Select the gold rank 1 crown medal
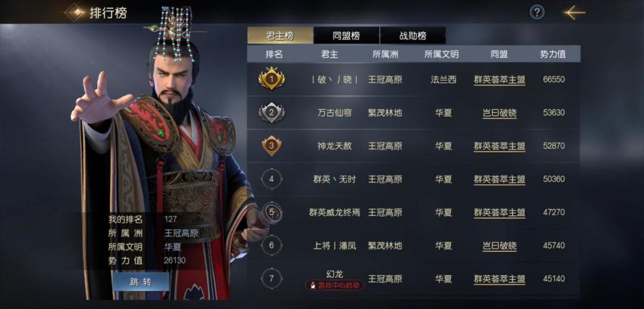Viewport: 644px width, 309px height. (271, 78)
